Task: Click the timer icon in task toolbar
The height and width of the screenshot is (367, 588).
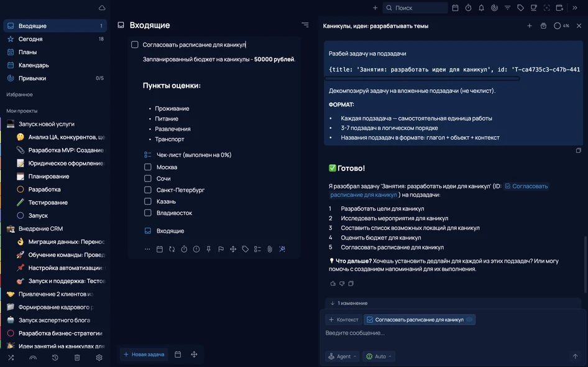Action: pyautogui.click(x=184, y=249)
